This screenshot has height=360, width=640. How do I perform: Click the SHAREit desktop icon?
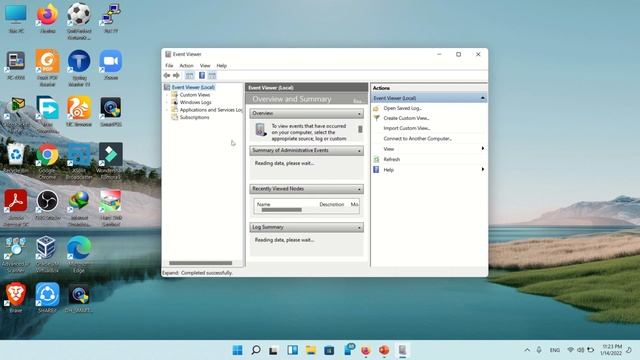click(47, 298)
